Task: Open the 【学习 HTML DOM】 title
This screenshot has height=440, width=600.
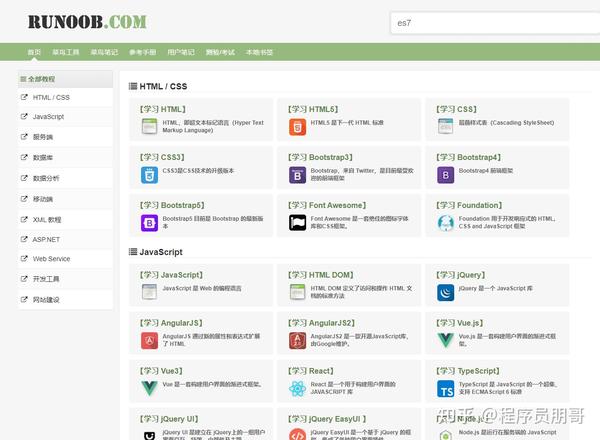Action: 321,275
